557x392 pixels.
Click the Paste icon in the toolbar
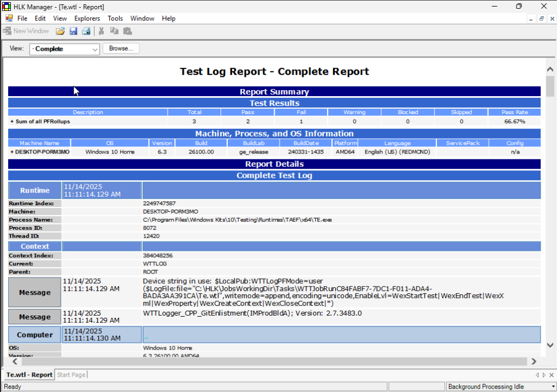(x=127, y=31)
